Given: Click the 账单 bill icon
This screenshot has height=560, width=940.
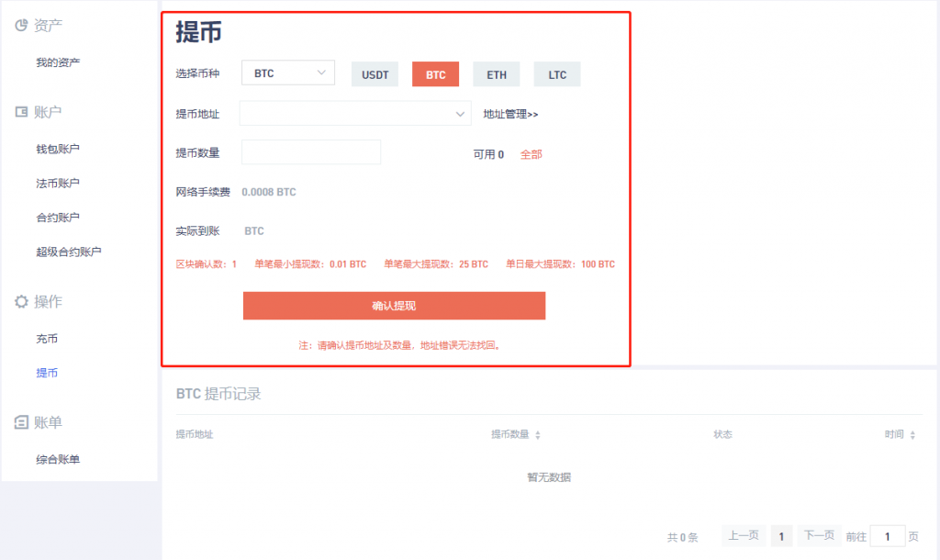Looking at the screenshot, I should (21, 422).
